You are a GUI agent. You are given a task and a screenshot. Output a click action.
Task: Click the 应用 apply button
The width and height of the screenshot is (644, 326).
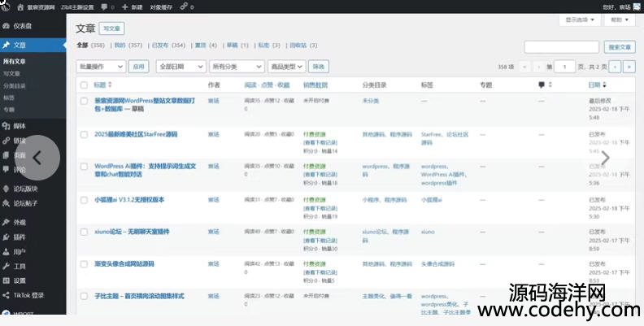click(x=138, y=67)
